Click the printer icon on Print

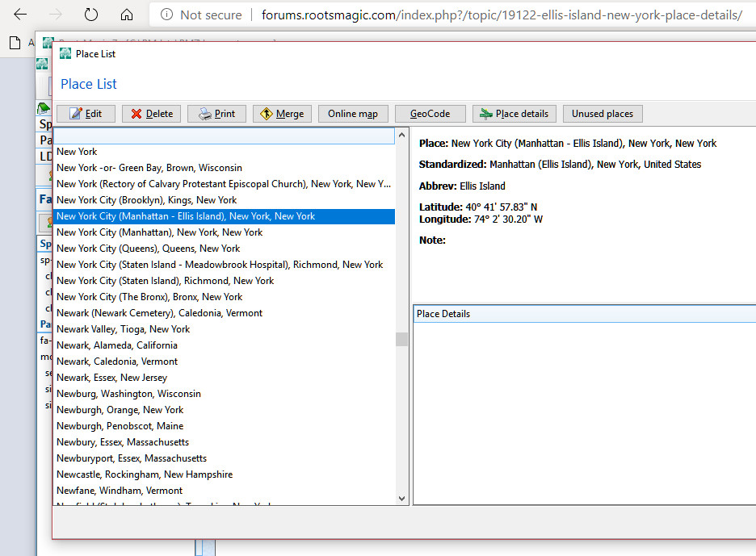pyautogui.click(x=205, y=114)
